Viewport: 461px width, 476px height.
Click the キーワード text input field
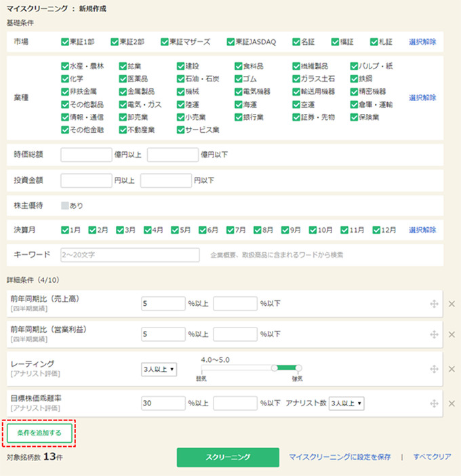pos(129,255)
